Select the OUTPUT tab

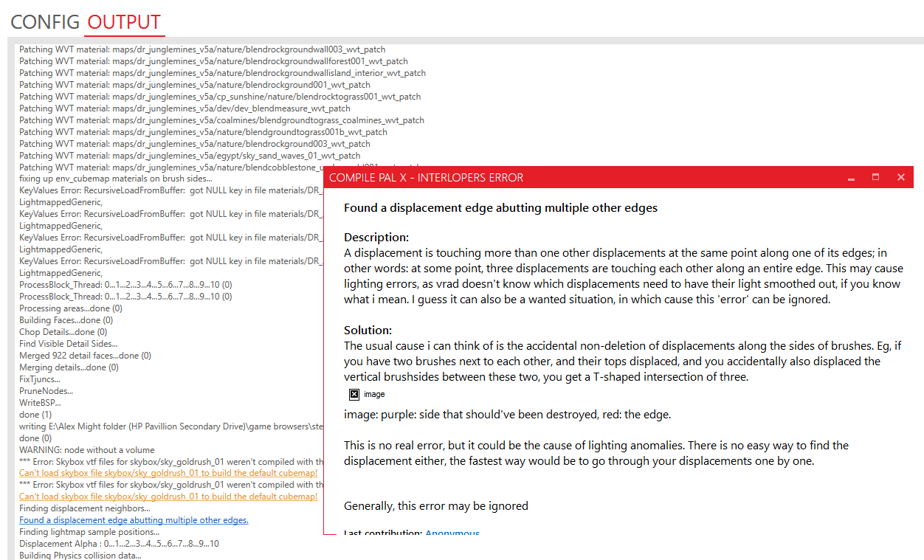124,22
